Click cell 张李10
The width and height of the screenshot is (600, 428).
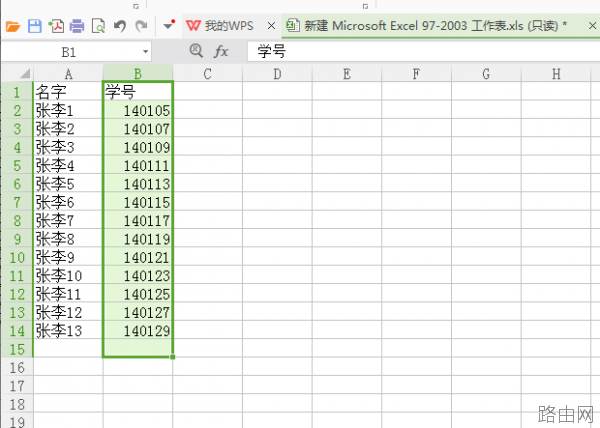pos(68,276)
